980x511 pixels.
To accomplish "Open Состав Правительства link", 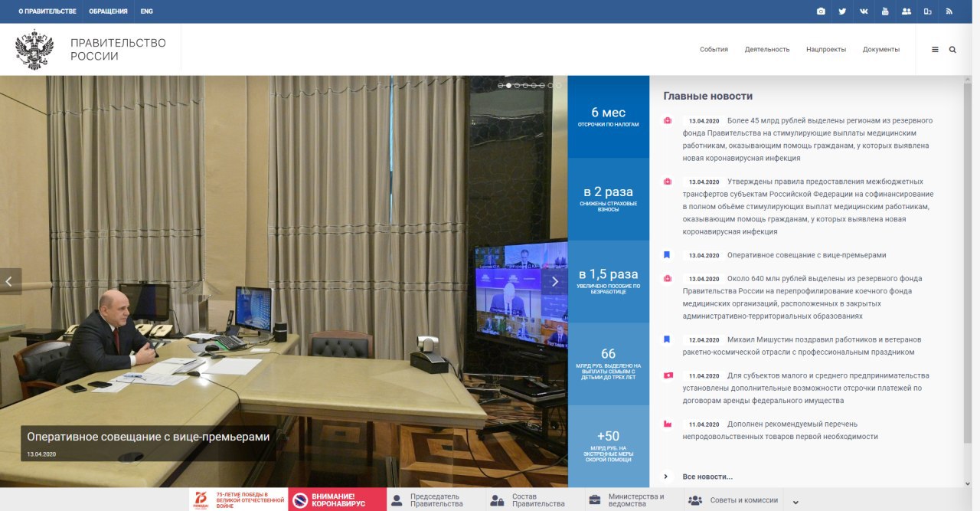I will 538,500.
